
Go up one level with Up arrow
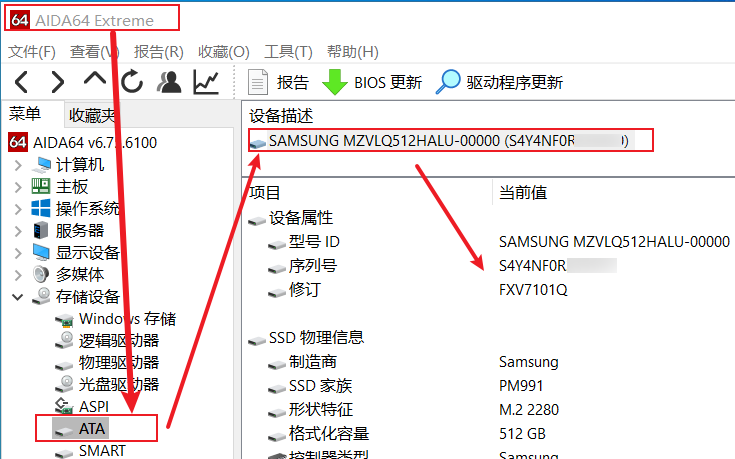[x=95, y=78]
